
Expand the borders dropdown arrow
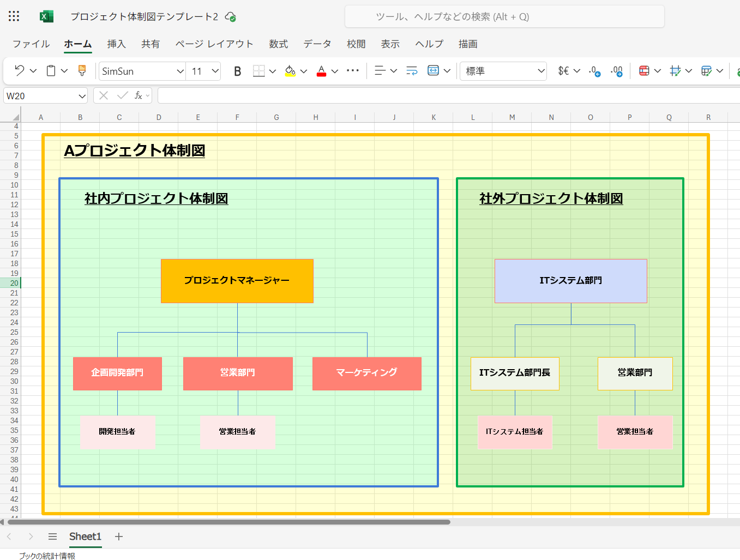[x=273, y=71]
